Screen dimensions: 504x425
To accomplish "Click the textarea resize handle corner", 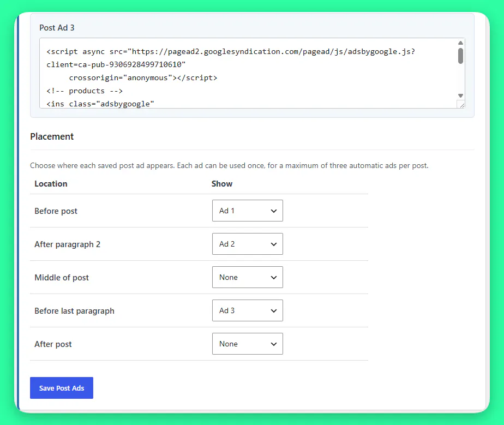I will 461,105.
